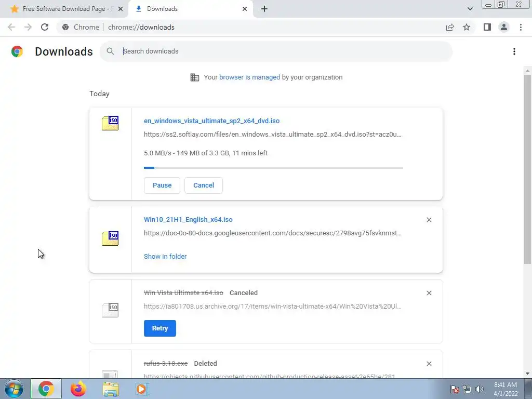The width and height of the screenshot is (532, 399).
Task: Remove Win10_21H1_English_x64.iso from list
Action: (x=429, y=220)
